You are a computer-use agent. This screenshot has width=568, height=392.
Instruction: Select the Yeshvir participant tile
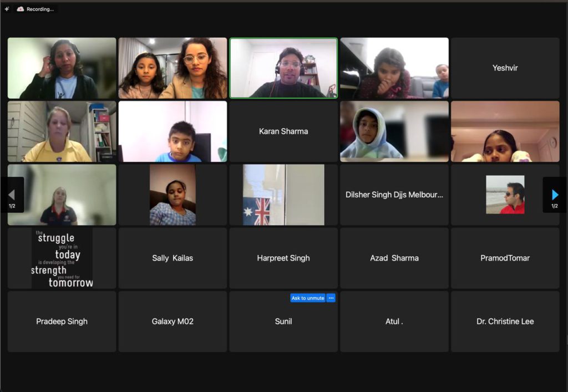click(x=505, y=68)
